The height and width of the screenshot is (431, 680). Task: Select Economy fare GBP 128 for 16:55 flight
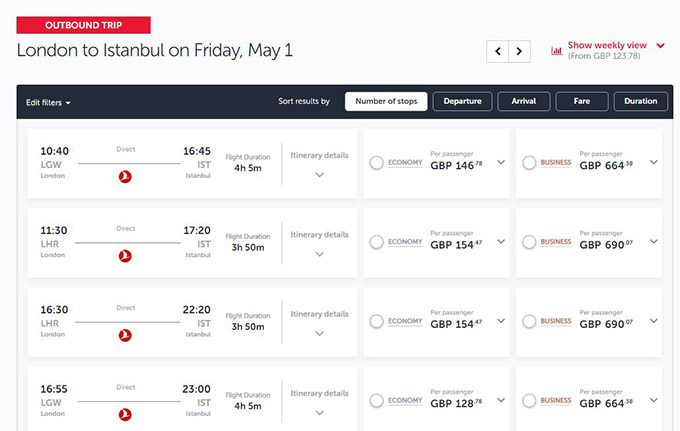coord(376,401)
